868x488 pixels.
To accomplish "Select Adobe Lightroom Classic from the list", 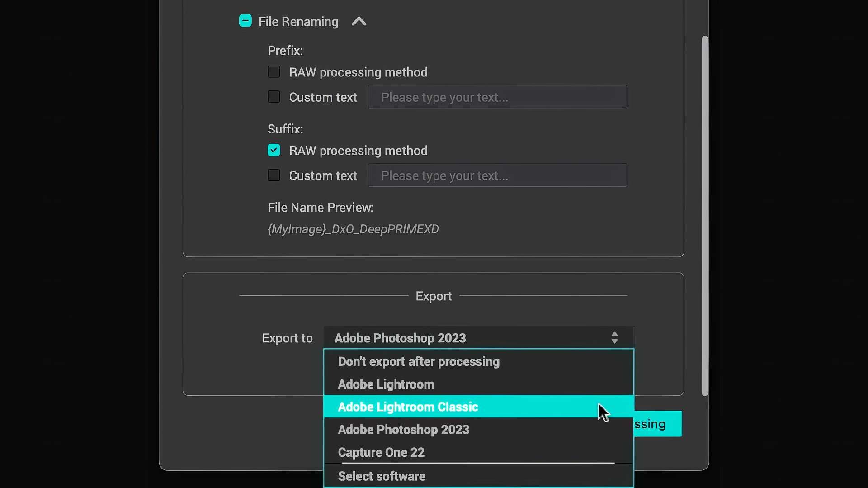I will [407, 407].
